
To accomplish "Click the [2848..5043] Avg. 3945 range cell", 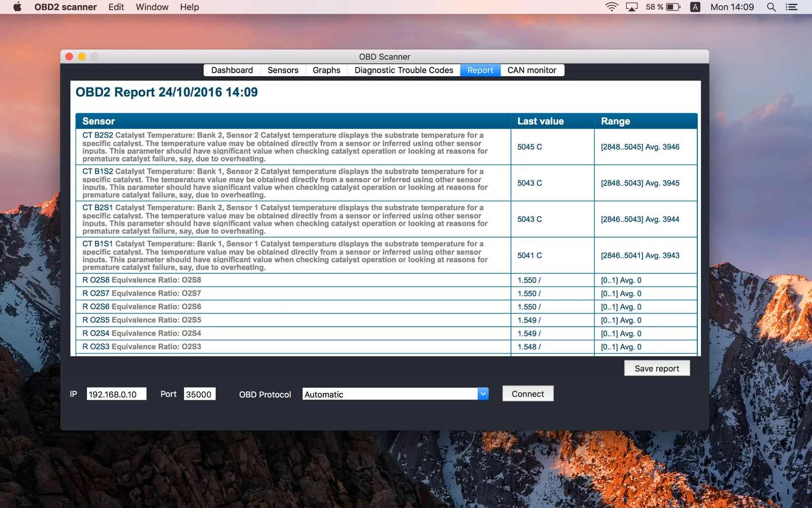I will click(x=646, y=183).
